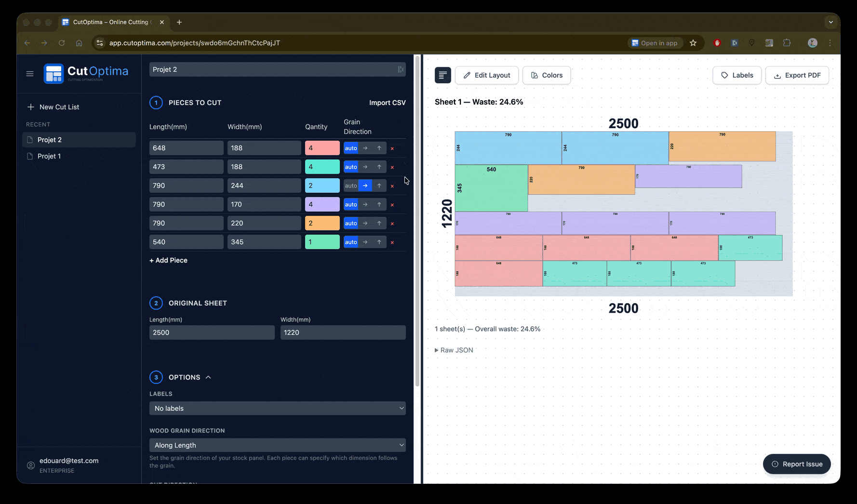
Task: Set horizontal grain arrow for 648×188 piece
Action: click(x=365, y=148)
